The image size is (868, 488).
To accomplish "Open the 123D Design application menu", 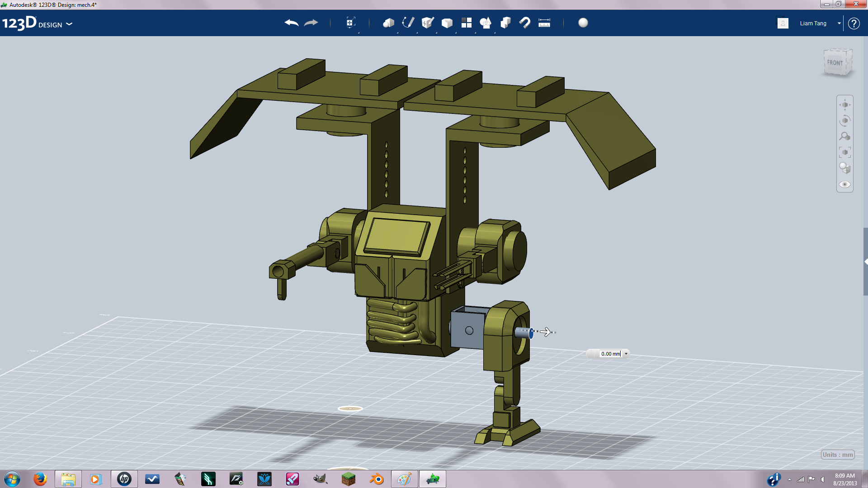I will pyautogui.click(x=37, y=23).
